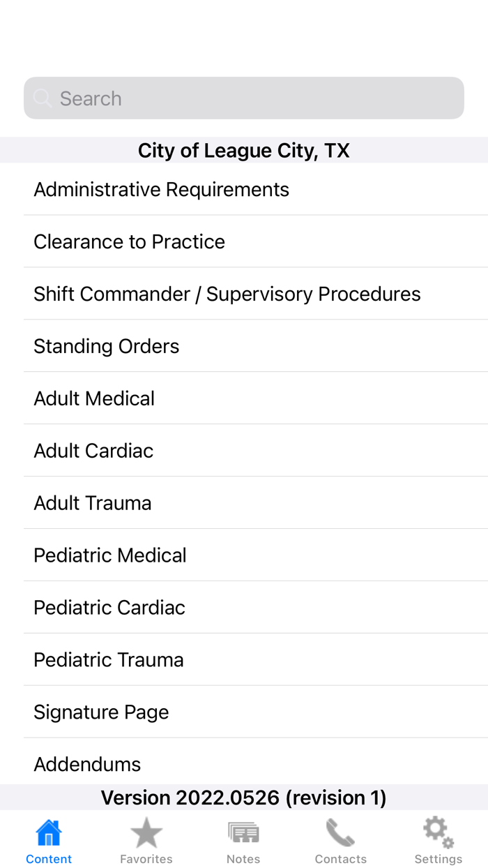Tap the Contacts phone icon
Viewport: 488px width, 868px height.
point(340,832)
